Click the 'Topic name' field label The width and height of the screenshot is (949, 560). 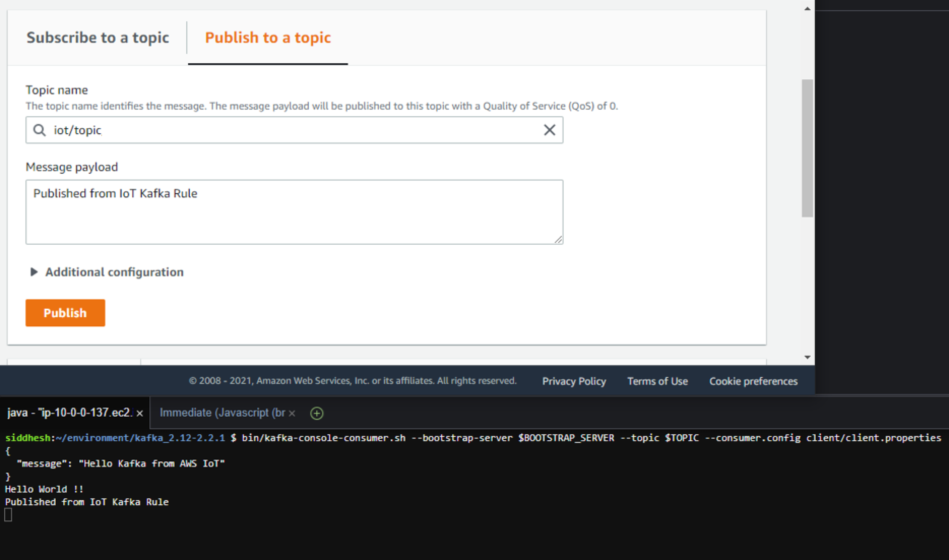57,90
